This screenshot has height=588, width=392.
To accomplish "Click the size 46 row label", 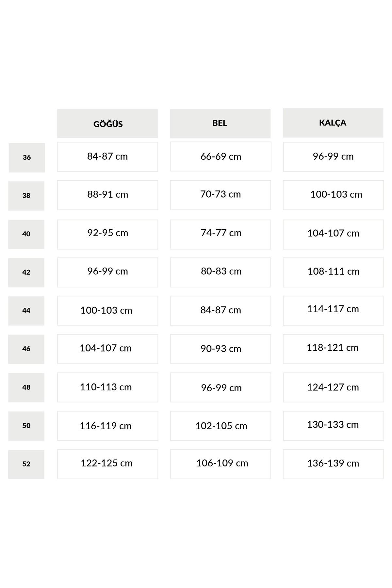I will pyautogui.click(x=26, y=349).
